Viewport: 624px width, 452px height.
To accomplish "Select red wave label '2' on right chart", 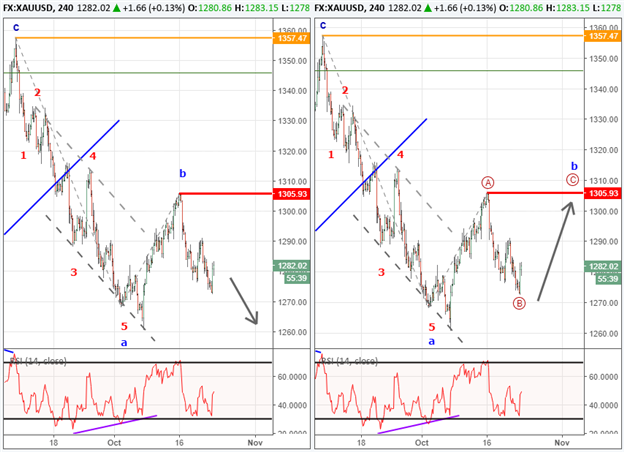I will coord(345,91).
